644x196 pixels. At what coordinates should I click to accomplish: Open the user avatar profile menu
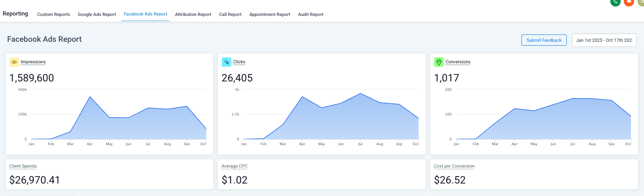pos(641,2)
